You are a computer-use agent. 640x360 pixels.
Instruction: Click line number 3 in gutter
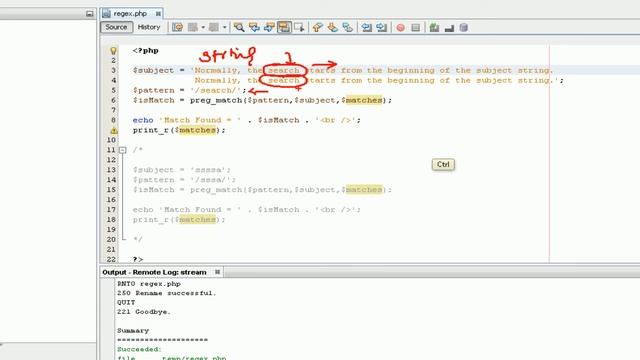click(113, 70)
